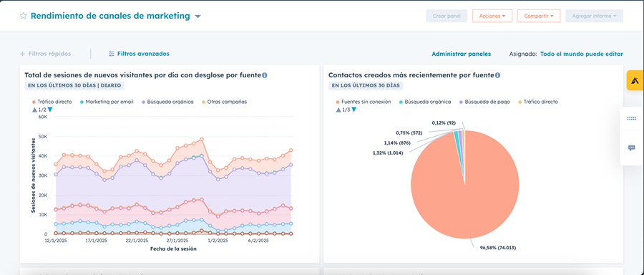Click the Fecha de la sesión axis title
The height and width of the screenshot is (275, 644).
coord(173,249)
